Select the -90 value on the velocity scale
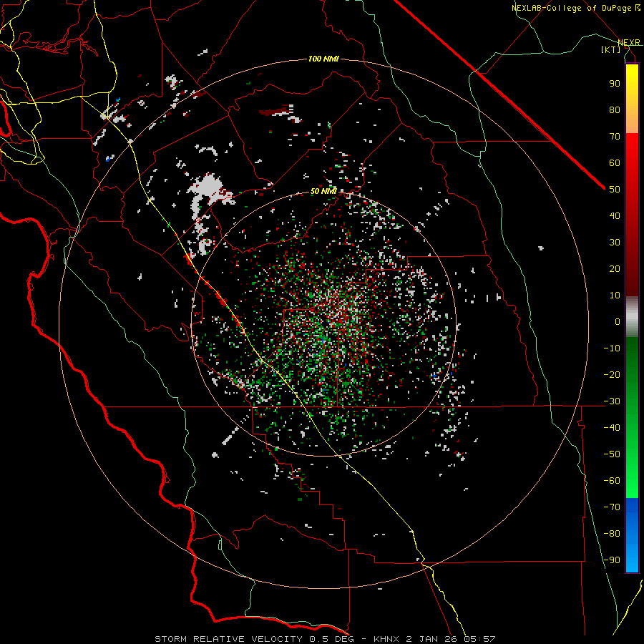This screenshot has height=644, width=644. point(612,560)
